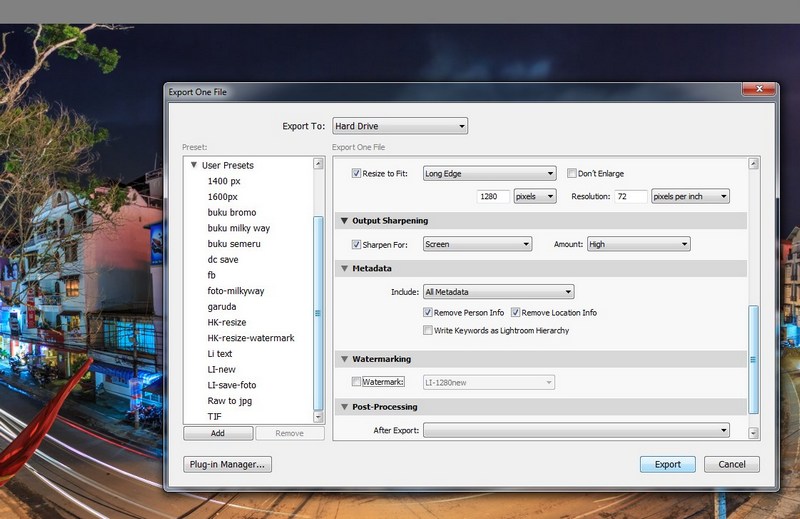800x519 pixels.
Task: Collapse the Metadata section triangle
Action: click(344, 269)
